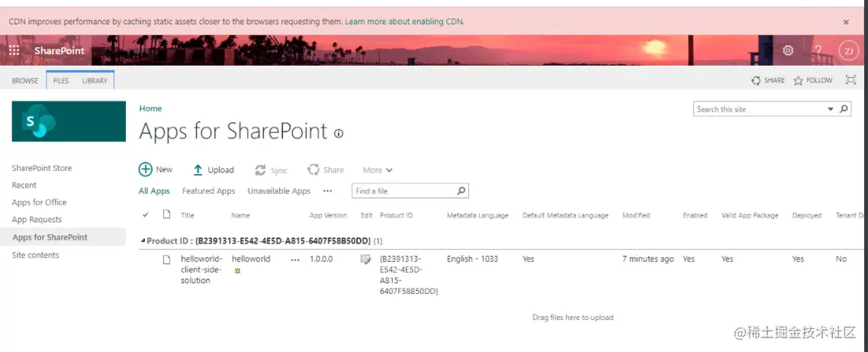Viewport: 868px width, 352px height.
Task: Sort by Default Metadata Language column header
Action: [x=565, y=215]
